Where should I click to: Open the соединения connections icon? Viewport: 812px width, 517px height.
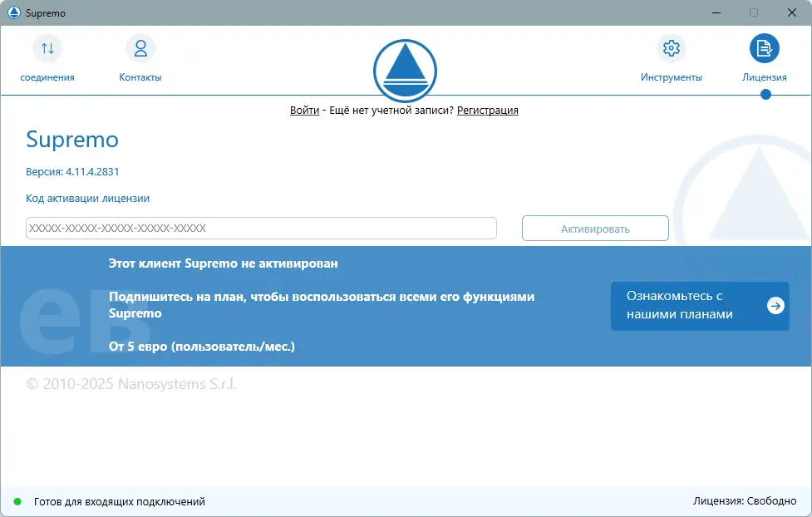pyautogui.click(x=47, y=48)
